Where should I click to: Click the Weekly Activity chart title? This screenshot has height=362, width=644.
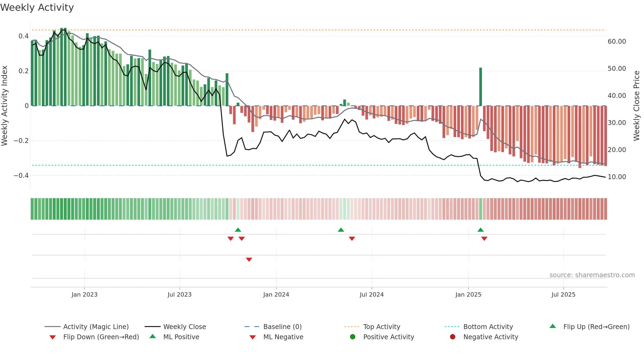37,8
